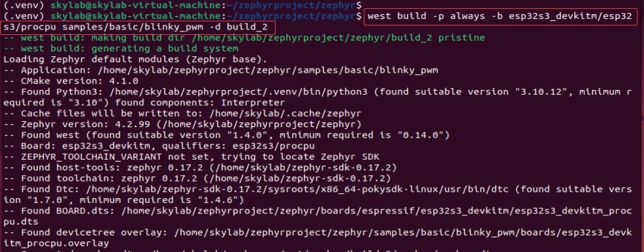Click 'generating a build system' line
Screen dimensions: 644x252
pos(121,49)
